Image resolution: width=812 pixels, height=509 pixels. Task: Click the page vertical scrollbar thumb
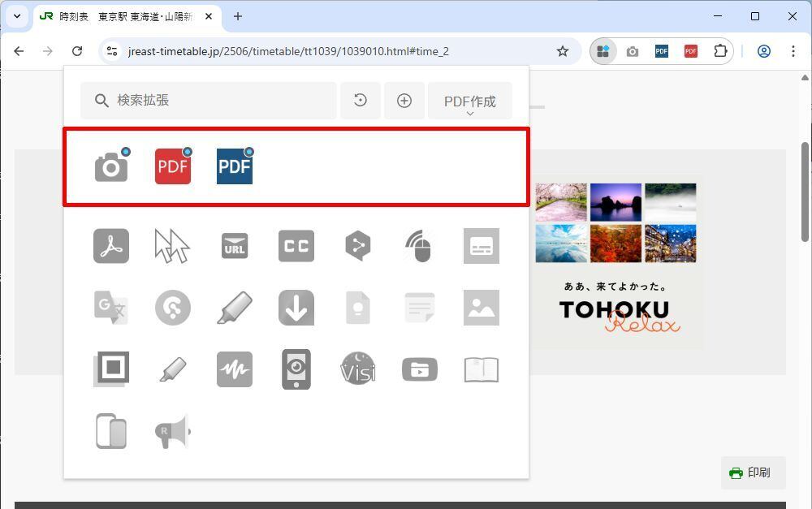pyautogui.click(x=806, y=192)
